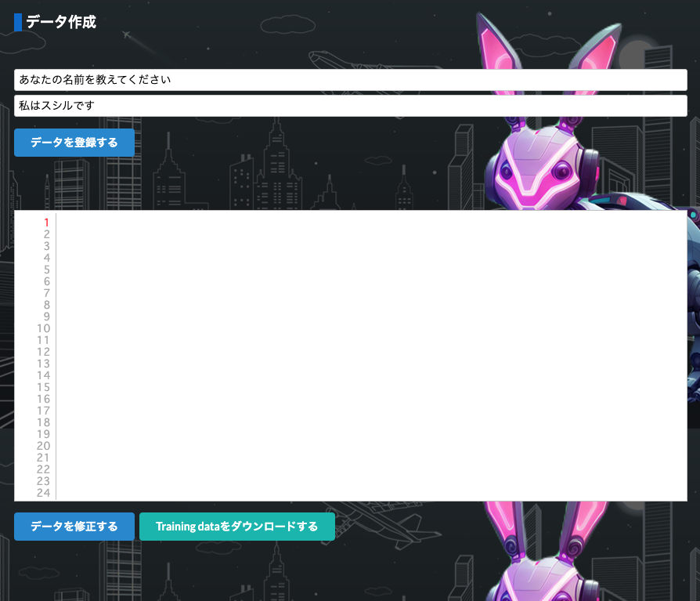Click line number 22 in the gutter

coord(44,469)
